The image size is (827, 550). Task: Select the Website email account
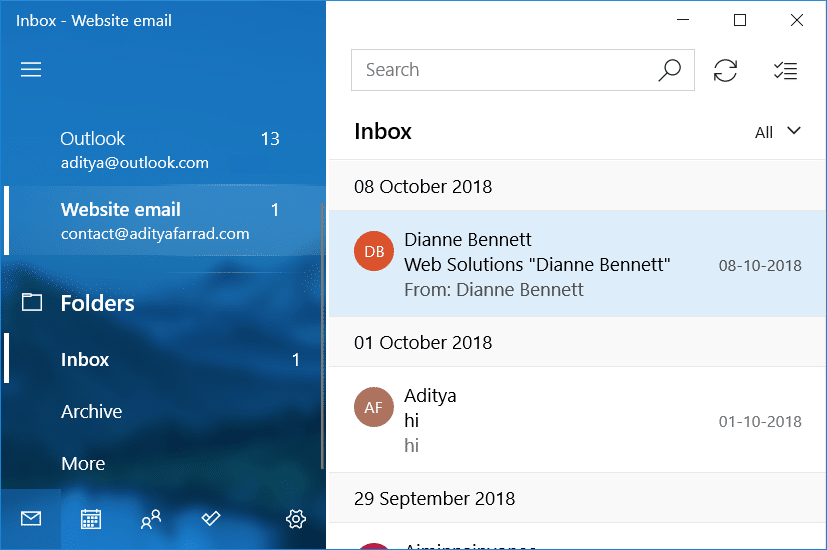(x=165, y=220)
